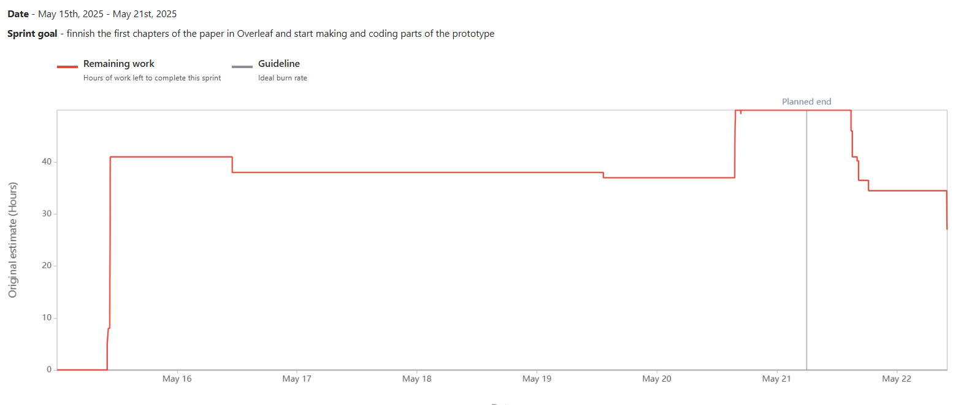Click the red Remaining work legend swatch
The width and height of the screenshot is (980, 405).
67,66
